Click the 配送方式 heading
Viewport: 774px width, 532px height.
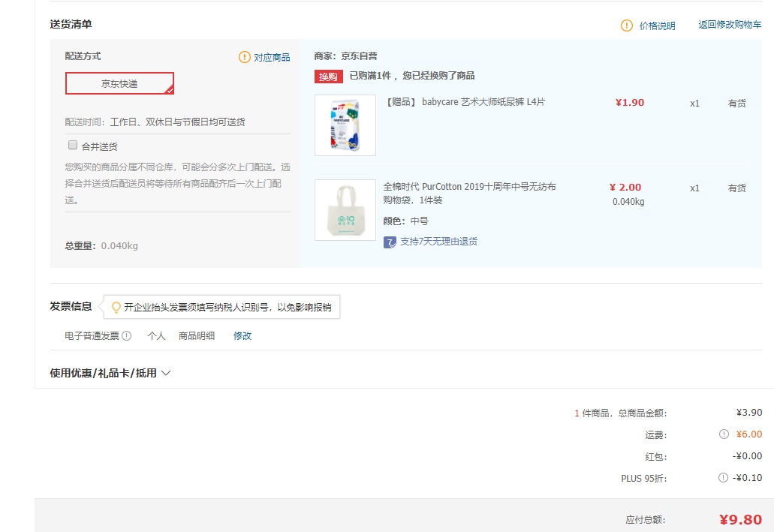pos(83,56)
